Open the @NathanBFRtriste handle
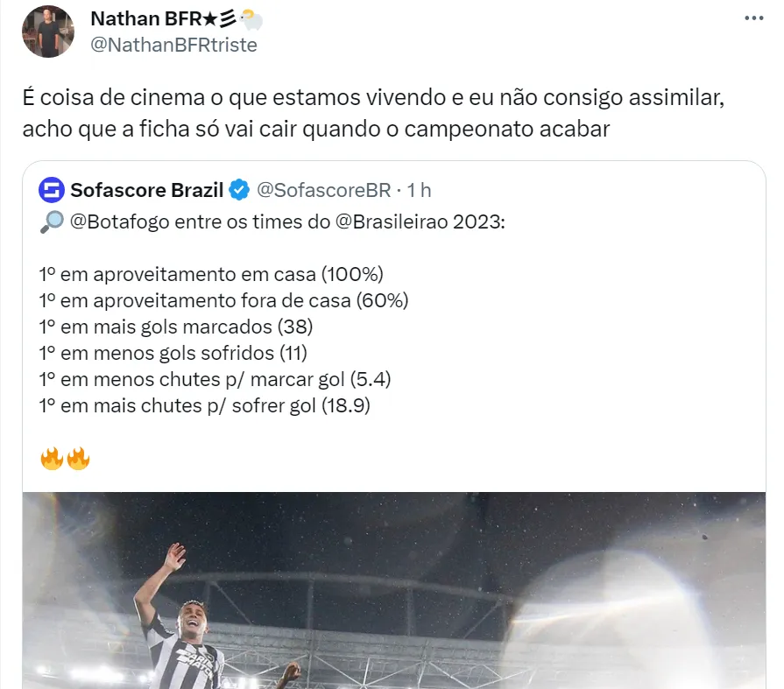 pos(174,45)
